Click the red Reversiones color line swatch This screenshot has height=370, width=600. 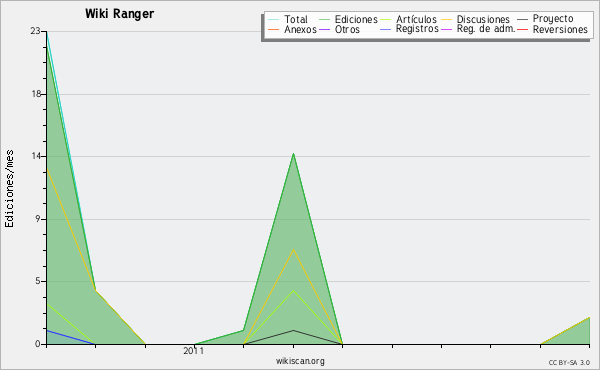[x=522, y=29]
